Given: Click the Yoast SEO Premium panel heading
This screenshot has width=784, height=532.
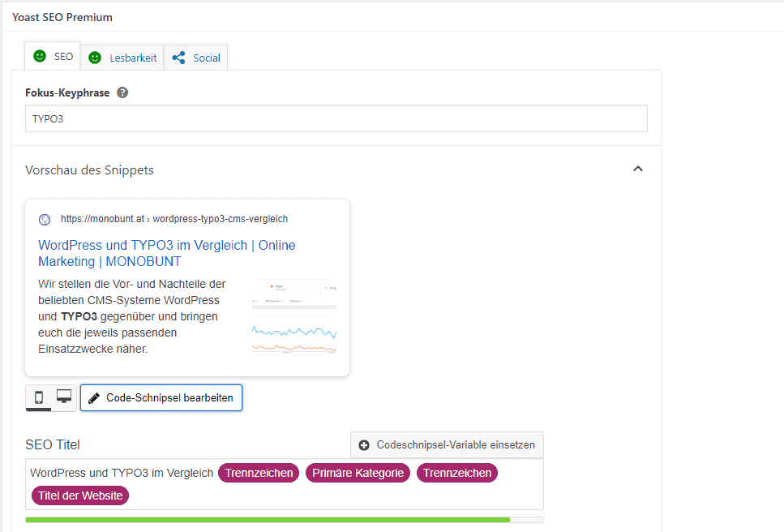Looking at the screenshot, I should point(62,17).
